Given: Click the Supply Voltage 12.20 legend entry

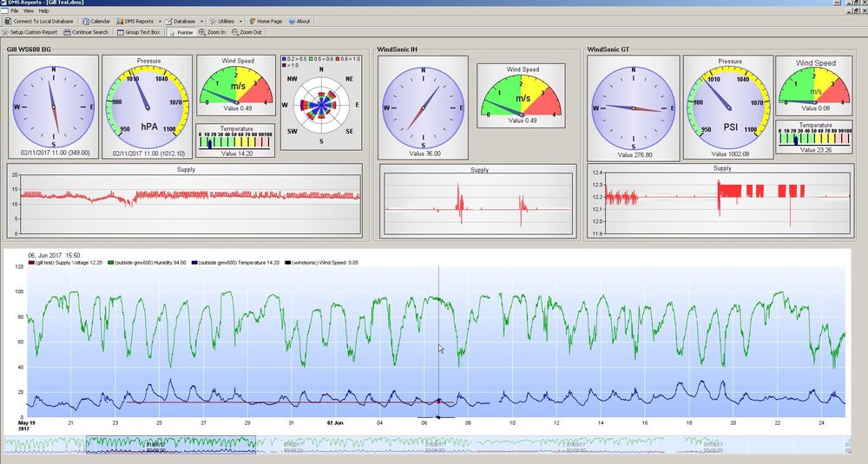Looking at the screenshot, I should [65, 263].
